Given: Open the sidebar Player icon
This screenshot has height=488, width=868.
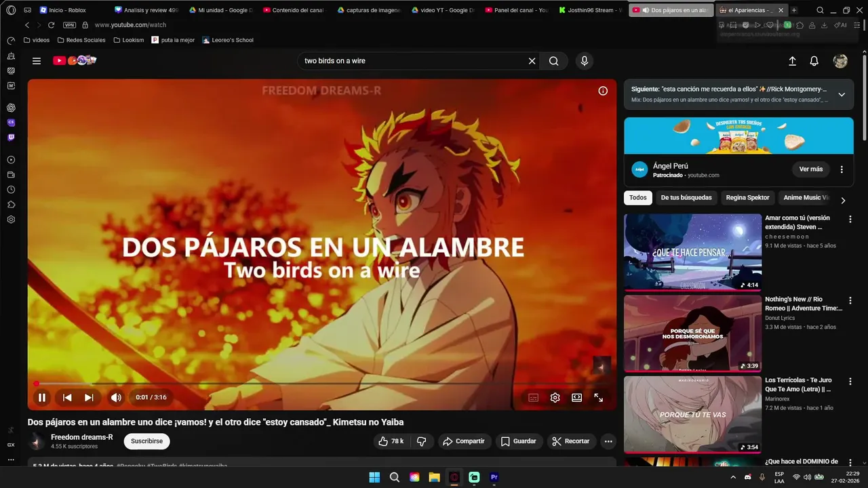Looking at the screenshot, I should (x=11, y=160).
